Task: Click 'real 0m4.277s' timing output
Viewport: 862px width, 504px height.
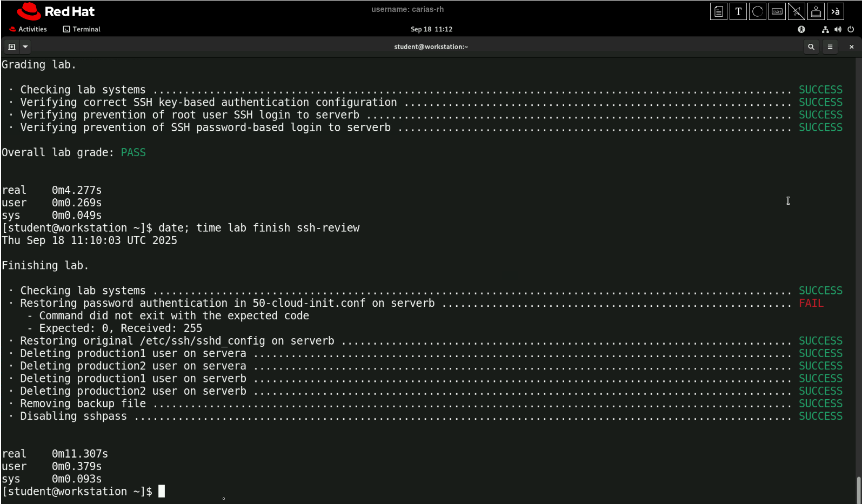Action: coord(51,191)
